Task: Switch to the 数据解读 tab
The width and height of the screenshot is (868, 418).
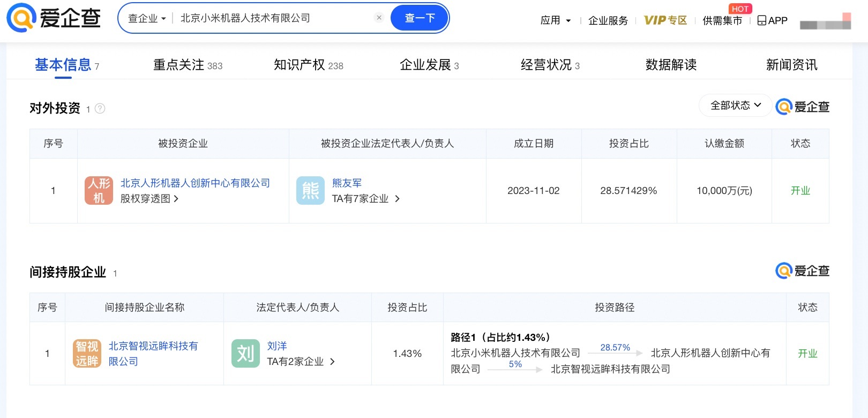Action: 671,65
